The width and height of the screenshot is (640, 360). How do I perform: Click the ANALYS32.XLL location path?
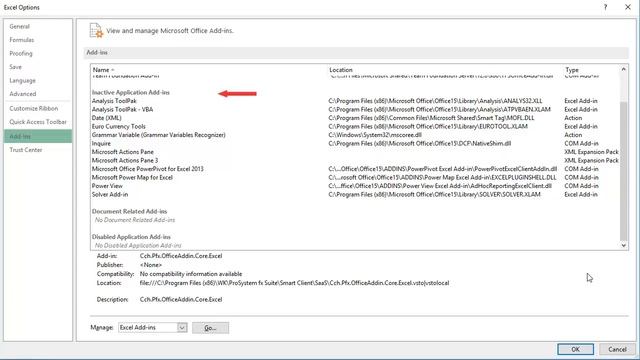click(435, 101)
